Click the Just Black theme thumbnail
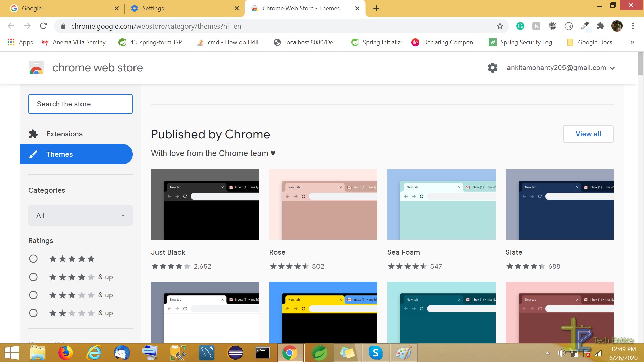This screenshot has width=644, height=362. (205, 204)
